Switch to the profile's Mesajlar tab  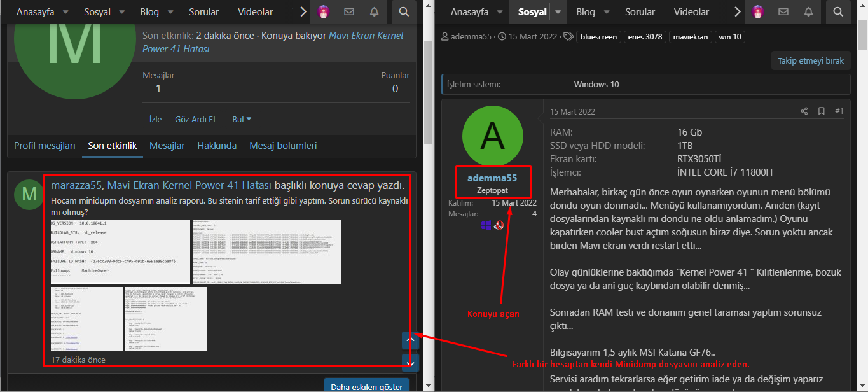click(167, 146)
